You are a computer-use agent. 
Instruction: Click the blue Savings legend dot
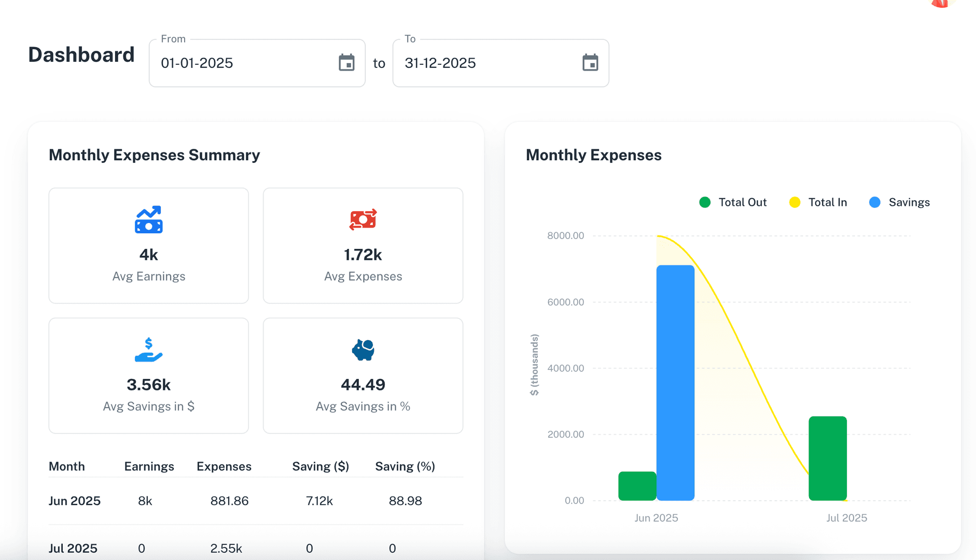click(x=875, y=202)
